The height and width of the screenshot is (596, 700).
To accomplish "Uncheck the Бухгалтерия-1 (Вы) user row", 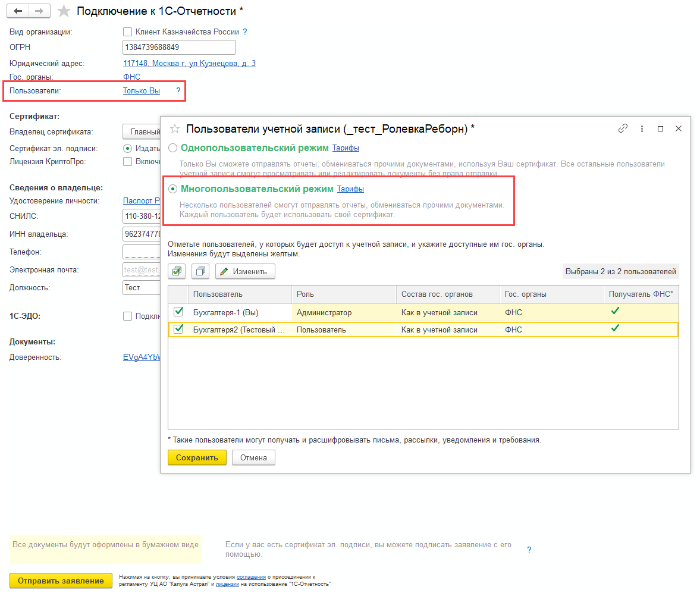I will [178, 312].
